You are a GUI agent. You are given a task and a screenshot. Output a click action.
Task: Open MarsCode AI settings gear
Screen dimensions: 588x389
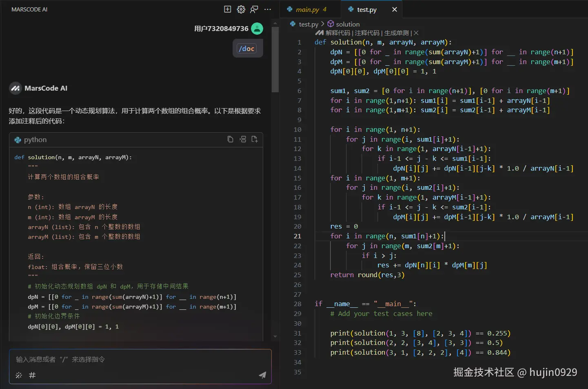241,9
